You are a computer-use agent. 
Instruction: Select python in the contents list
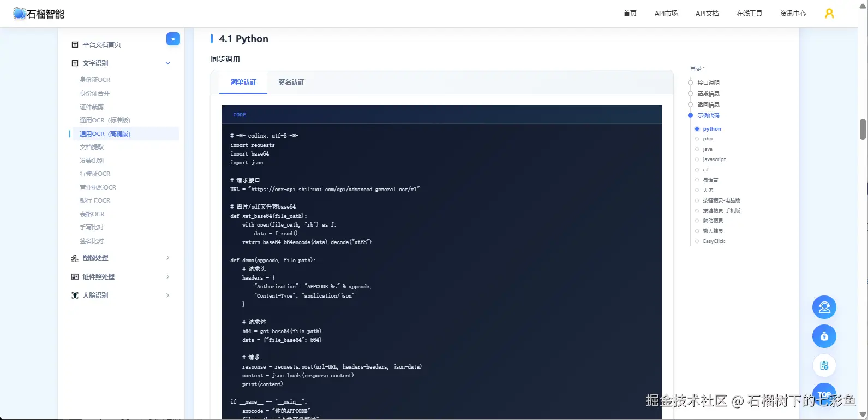[x=712, y=129]
